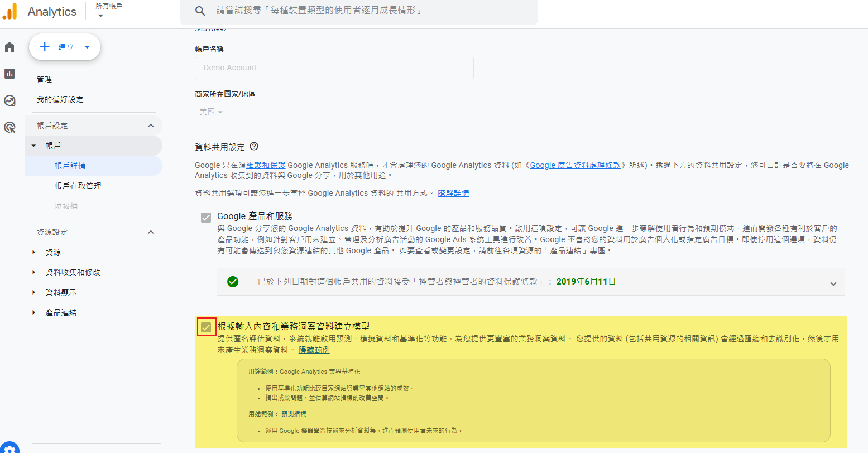Screen dimensions: 868x453
Task: Click the search input field
Action: pyautogui.click(x=359, y=11)
